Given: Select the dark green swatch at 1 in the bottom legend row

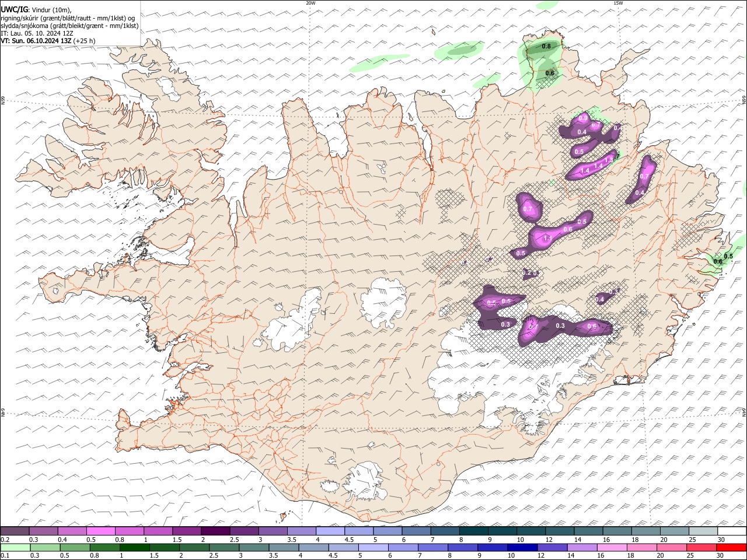Looking at the screenshot, I should [x=134, y=547].
